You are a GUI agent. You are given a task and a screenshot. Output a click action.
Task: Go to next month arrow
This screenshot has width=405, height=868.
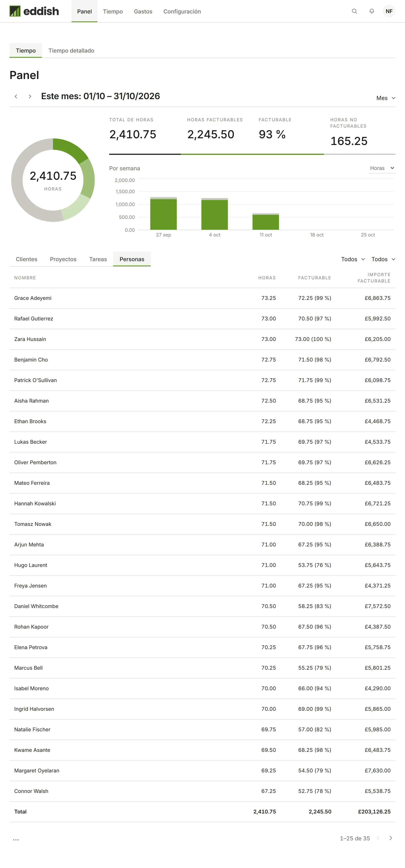tap(30, 96)
